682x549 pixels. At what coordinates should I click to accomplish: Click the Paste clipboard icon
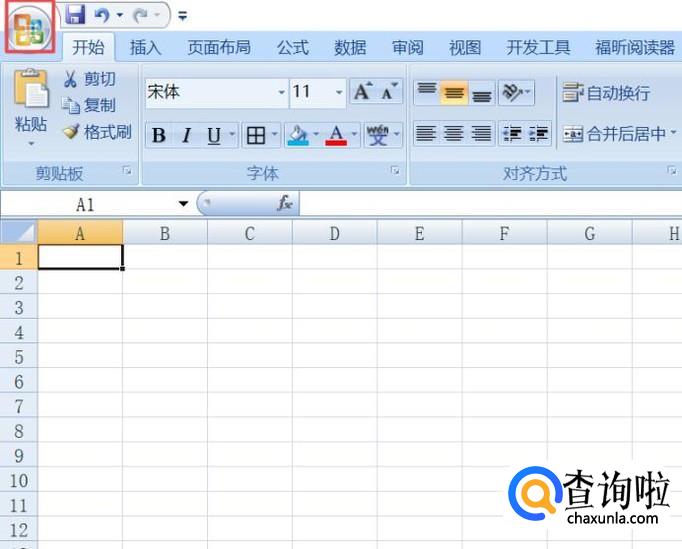pyautogui.click(x=31, y=91)
